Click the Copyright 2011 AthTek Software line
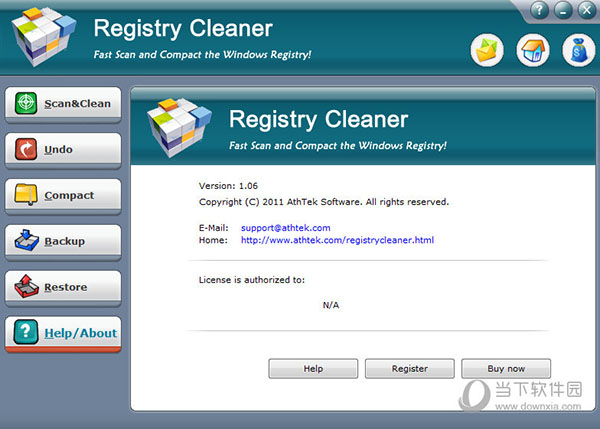Image resolution: width=600 pixels, height=429 pixels. [x=324, y=202]
